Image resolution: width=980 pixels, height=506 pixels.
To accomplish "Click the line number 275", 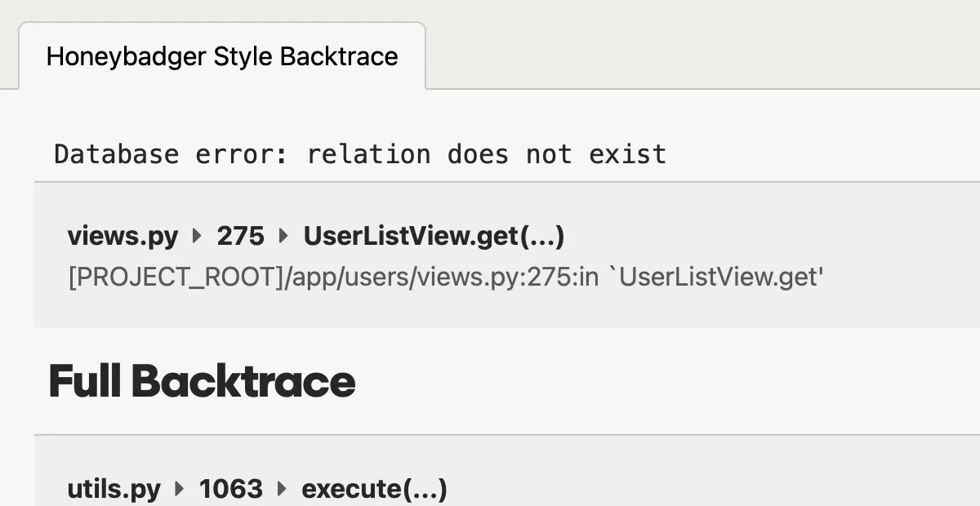I will pyautogui.click(x=240, y=236).
